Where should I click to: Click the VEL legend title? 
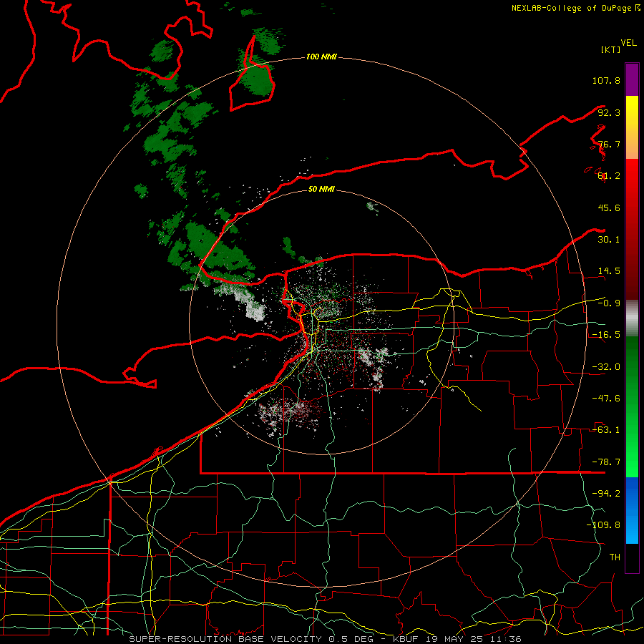[628, 43]
